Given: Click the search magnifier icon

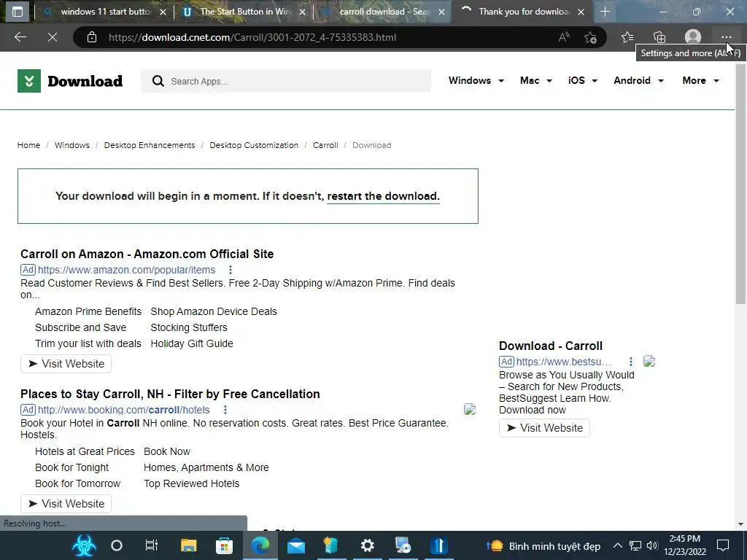Looking at the screenshot, I should (158, 81).
